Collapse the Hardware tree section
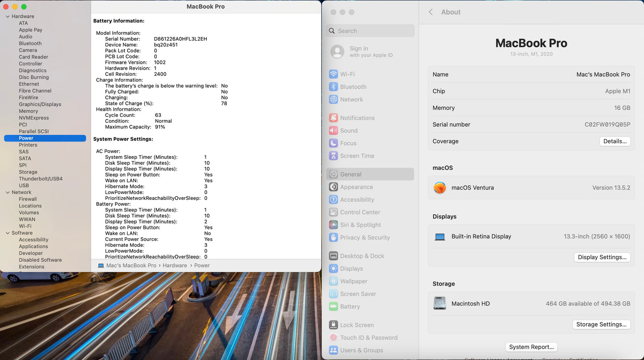Screen dimensions: 644x360 coord(8,17)
